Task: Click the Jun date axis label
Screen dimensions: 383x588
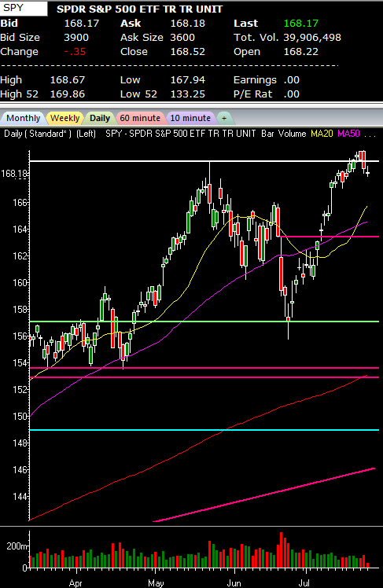Action: pyautogui.click(x=234, y=583)
